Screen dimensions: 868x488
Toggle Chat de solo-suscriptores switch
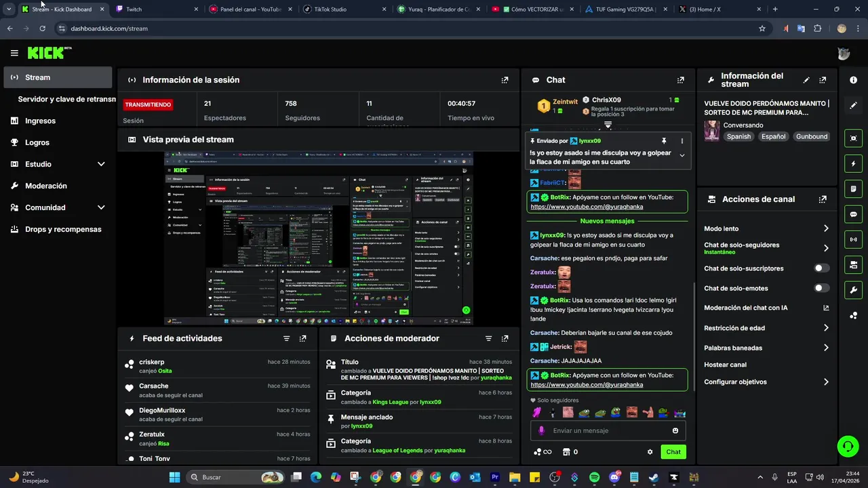coord(821,268)
